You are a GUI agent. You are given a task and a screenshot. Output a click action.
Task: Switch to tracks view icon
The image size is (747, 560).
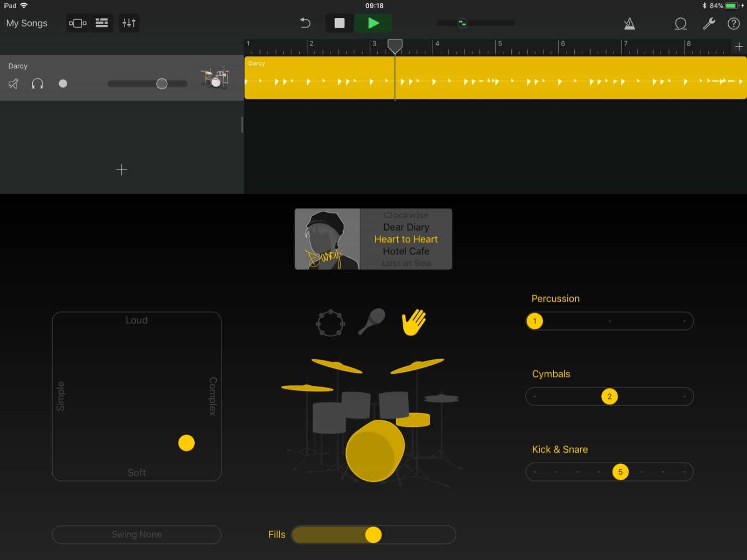[x=102, y=23]
